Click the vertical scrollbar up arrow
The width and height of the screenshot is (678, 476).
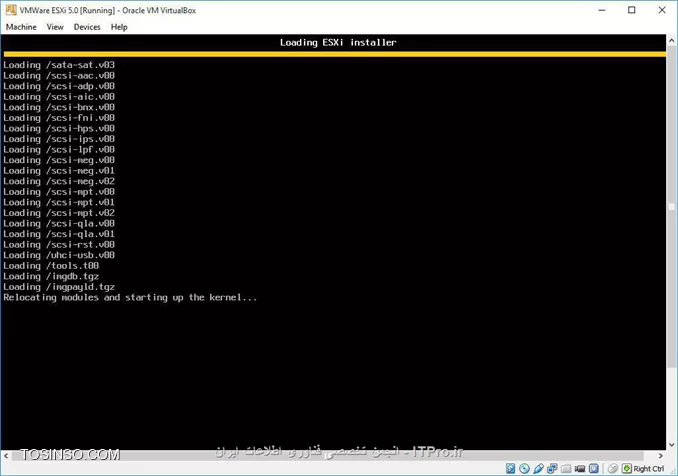(672, 41)
